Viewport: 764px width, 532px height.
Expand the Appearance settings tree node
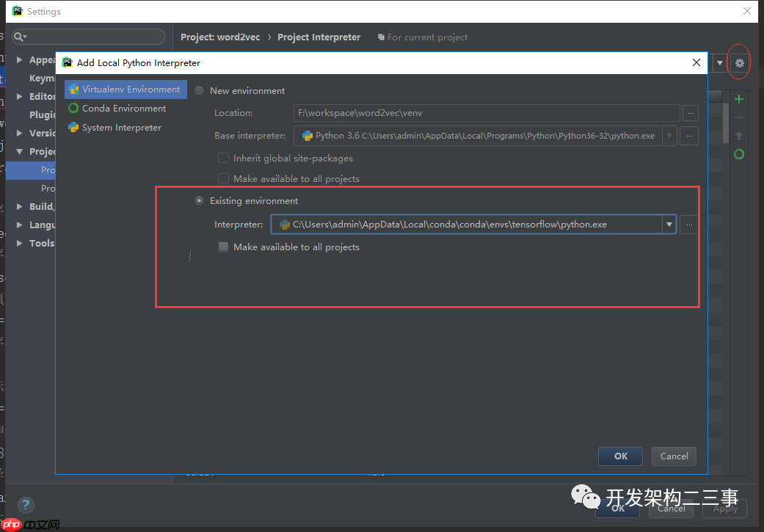20,59
